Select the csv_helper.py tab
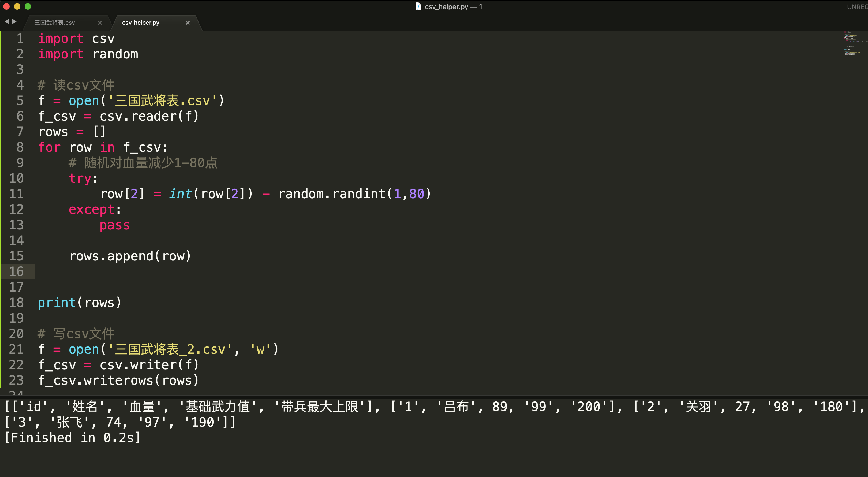This screenshot has width=868, height=477. (x=140, y=23)
